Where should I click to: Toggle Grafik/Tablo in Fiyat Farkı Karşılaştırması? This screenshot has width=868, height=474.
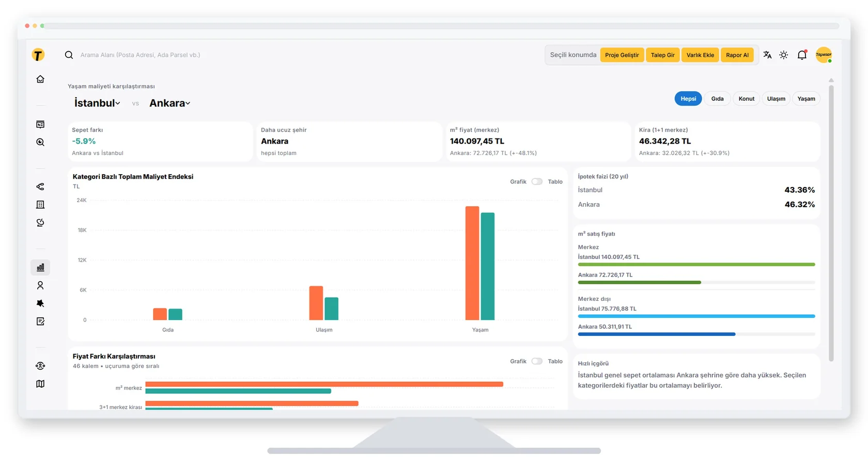point(537,361)
